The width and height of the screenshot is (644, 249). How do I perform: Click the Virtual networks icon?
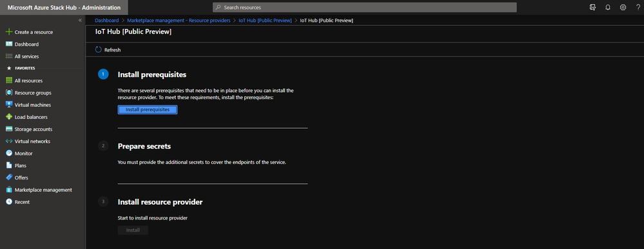pyautogui.click(x=9, y=141)
